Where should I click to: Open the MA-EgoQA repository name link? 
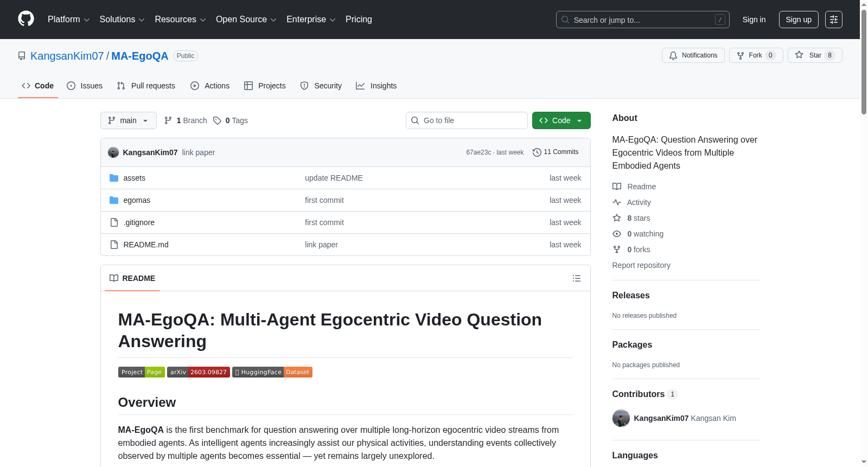click(x=140, y=56)
